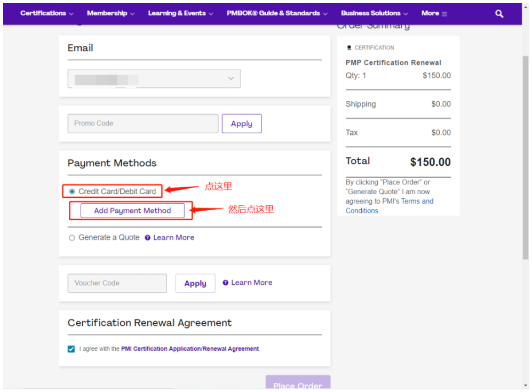The image size is (532, 392).
Task: Open Learn More link for quote generation
Action: click(x=173, y=238)
